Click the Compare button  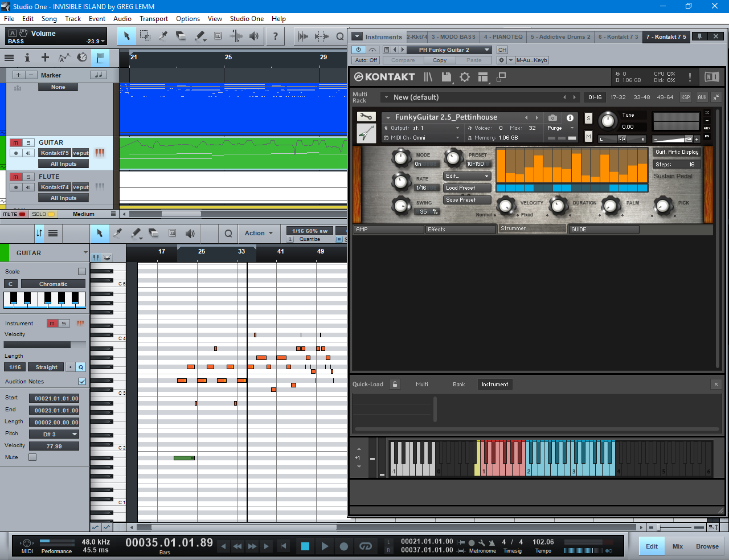[x=403, y=60]
